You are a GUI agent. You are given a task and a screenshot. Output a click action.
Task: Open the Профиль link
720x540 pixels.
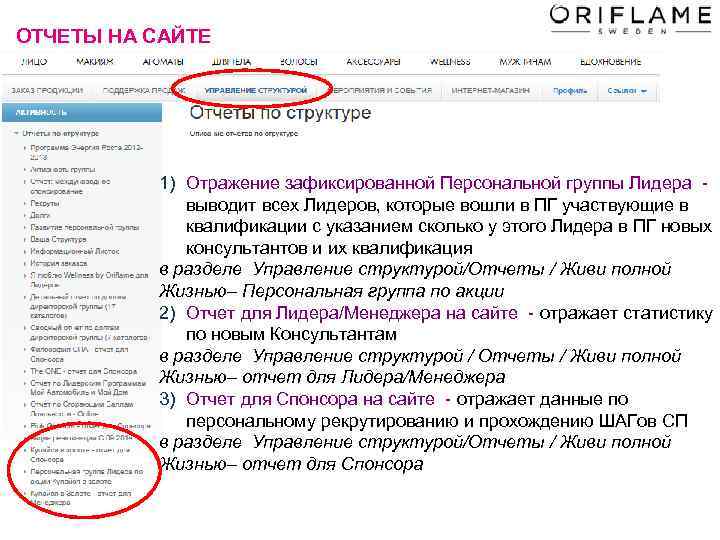570,90
